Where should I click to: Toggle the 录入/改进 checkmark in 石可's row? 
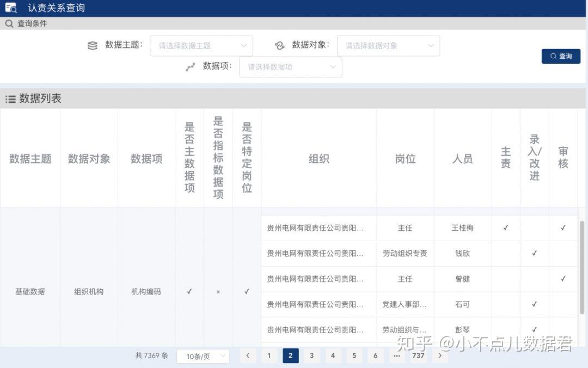[x=534, y=304]
